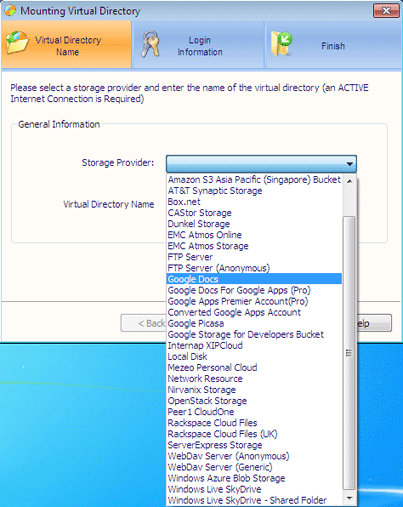Pick OpenStack Storage
The image size is (403, 507).
pos(254,401)
